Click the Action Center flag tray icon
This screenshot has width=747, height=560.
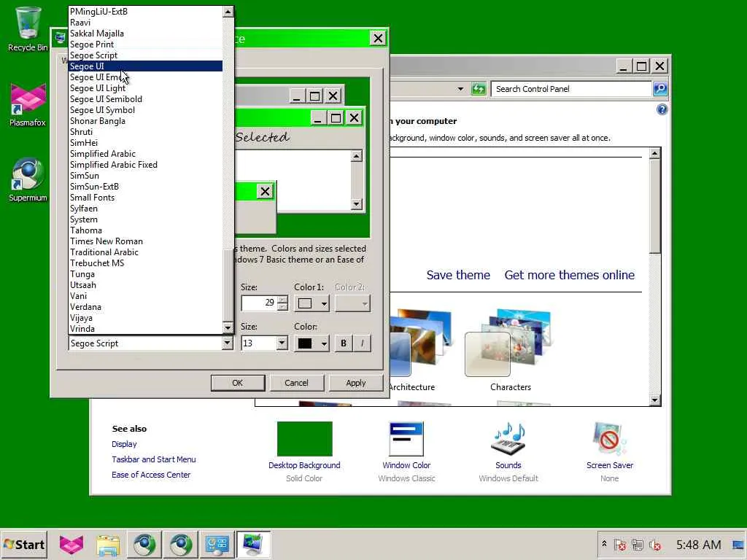coord(620,544)
